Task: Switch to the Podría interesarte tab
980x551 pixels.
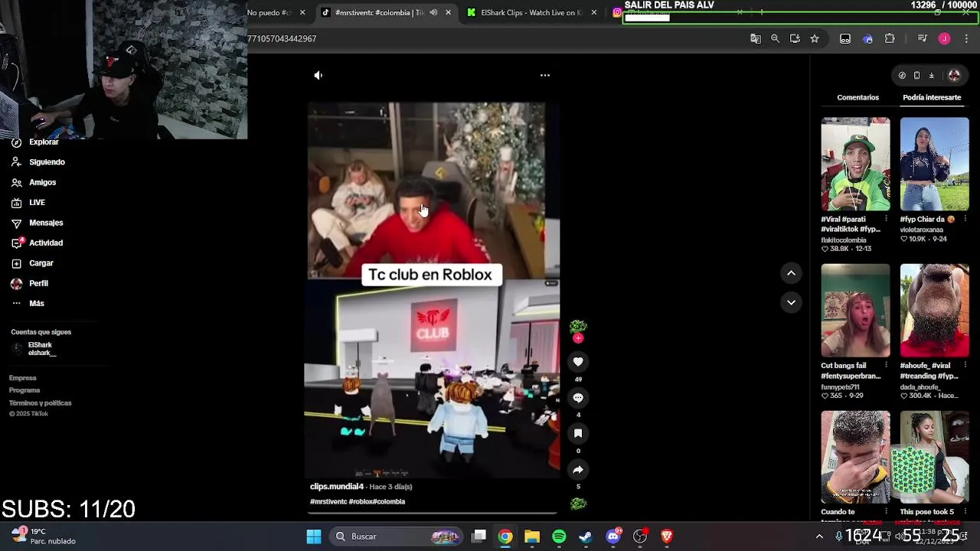Action: point(932,97)
